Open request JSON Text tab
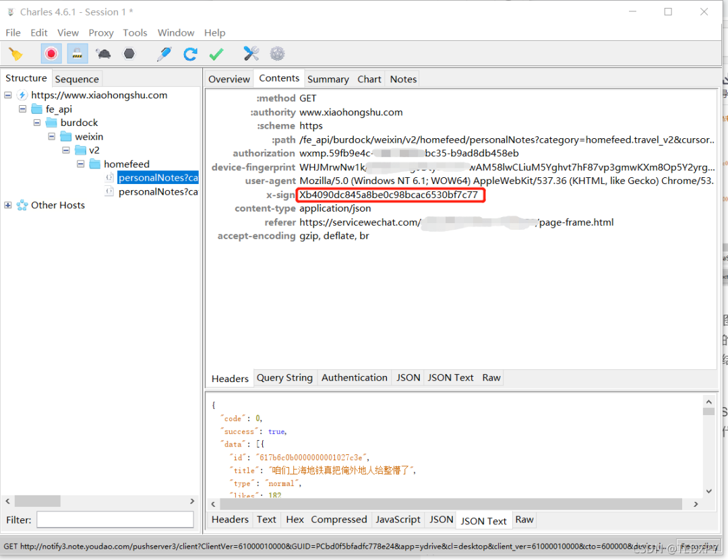Image resolution: width=728 pixels, height=560 pixels. (450, 377)
